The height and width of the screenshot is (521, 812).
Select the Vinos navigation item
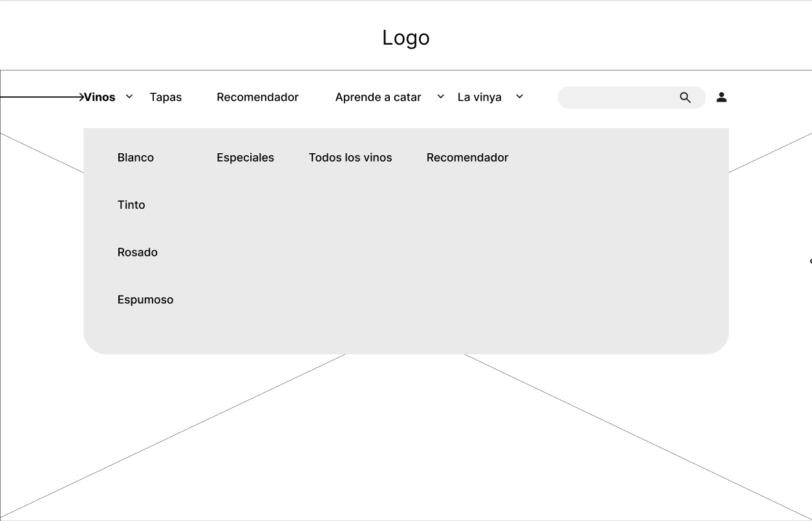(100, 98)
